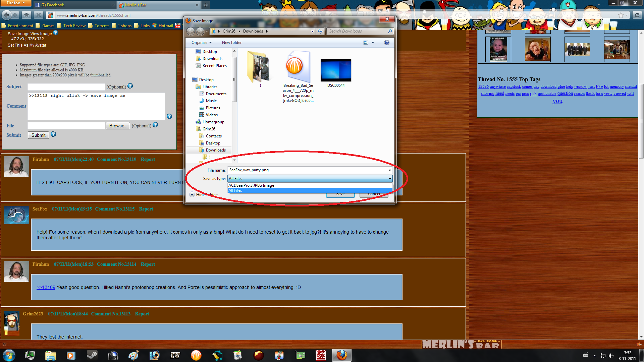Viewport: 644px width, 362px height.
Task: Click the volume icon in system tray
Action: tap(611, 355)
